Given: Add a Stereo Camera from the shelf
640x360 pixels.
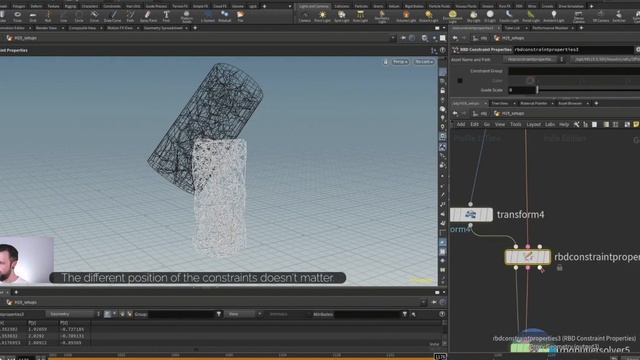Looking at the screenshot, I should [x=578, y=17].
